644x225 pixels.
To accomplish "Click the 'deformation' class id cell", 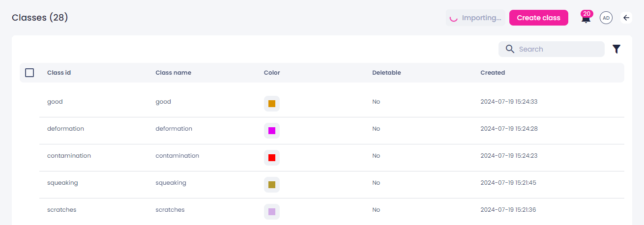I will [x=65, y=129].
